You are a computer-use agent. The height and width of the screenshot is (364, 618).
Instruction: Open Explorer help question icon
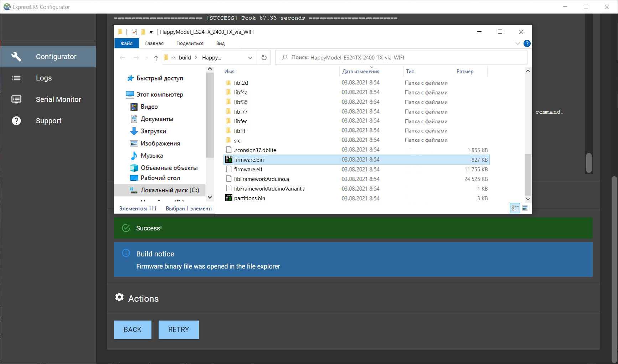(x=527, y=43)
